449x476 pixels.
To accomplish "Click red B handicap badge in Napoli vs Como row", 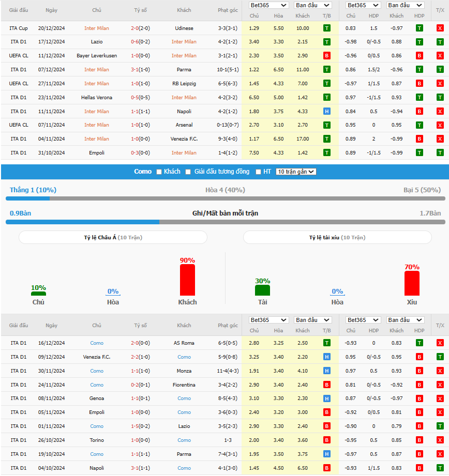I will 419,468.
